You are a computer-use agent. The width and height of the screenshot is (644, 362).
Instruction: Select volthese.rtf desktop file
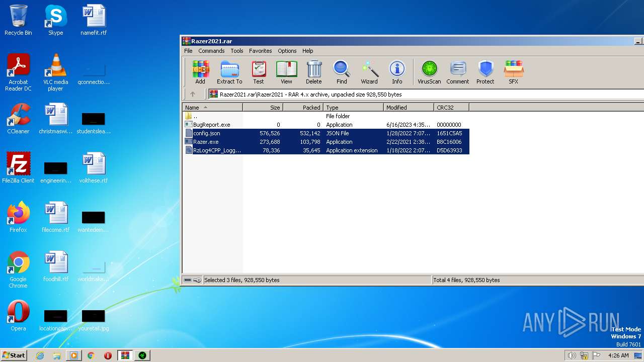(x=94, y=168)
